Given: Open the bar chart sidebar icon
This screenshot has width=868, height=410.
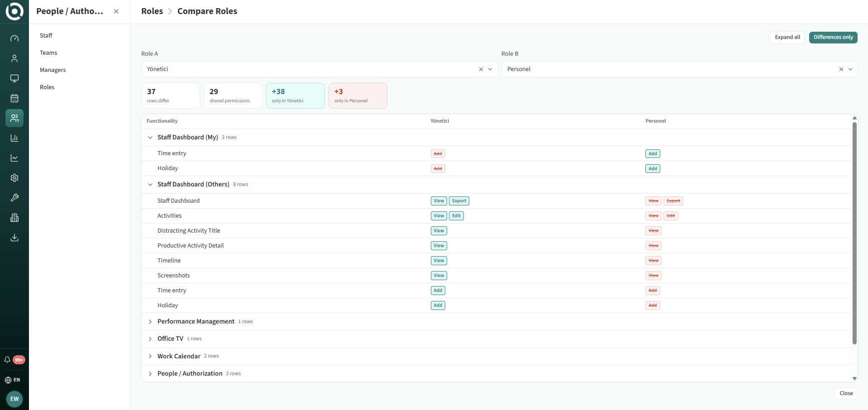Looking at the screenshot, I should 14,138.
